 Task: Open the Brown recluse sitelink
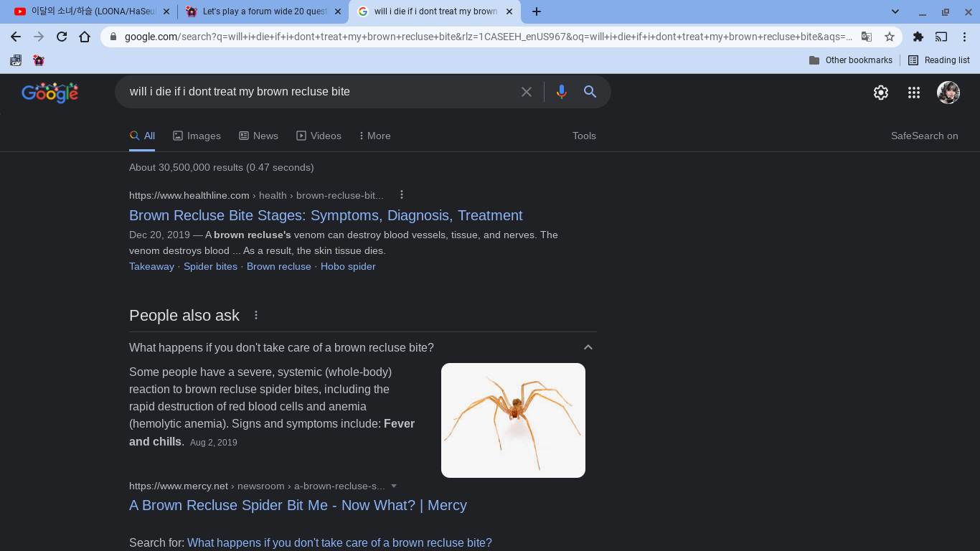(x=279, y=266)
